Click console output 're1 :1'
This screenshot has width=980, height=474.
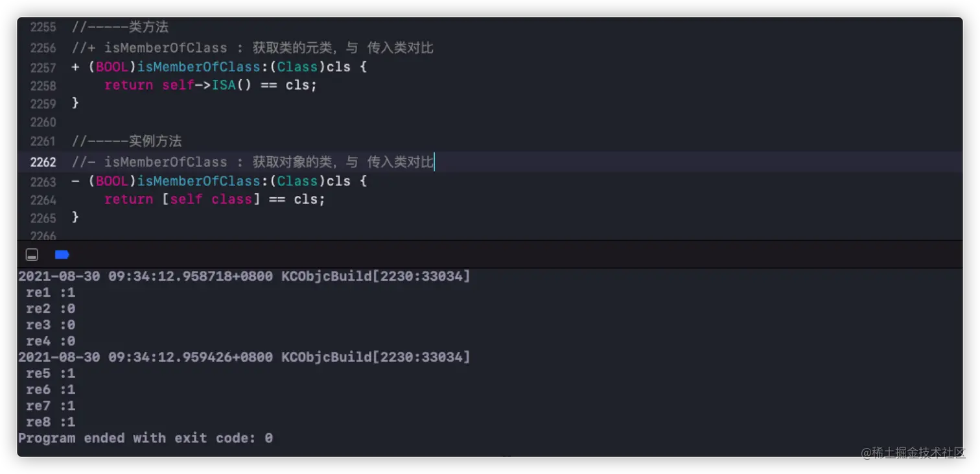(x=51, y=292)
